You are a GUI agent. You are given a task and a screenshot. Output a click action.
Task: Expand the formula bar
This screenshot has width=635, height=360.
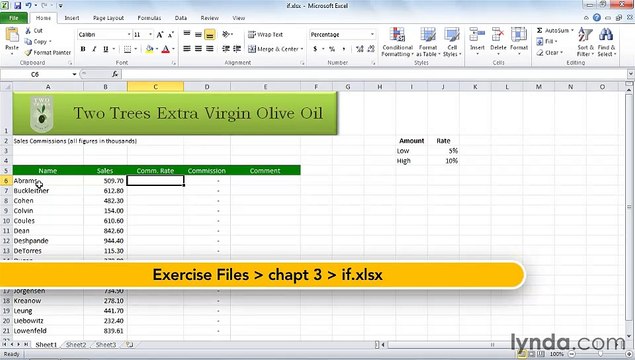point(630,74)
